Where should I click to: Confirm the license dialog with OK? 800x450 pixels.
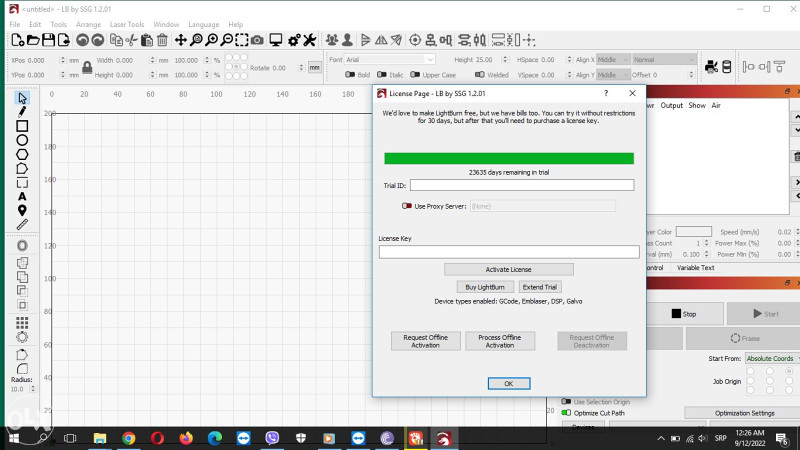509,384
